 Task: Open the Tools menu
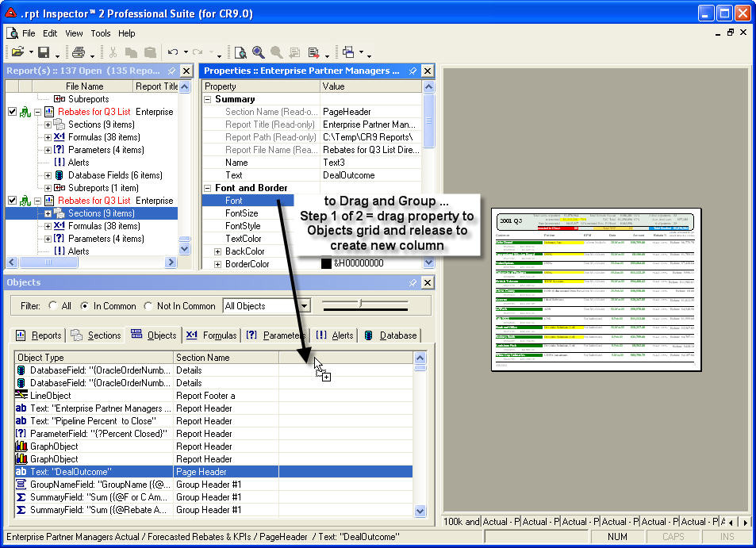click(x=100, y=33)
